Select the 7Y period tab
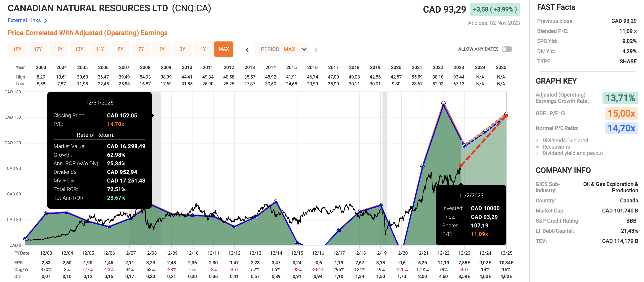The image size is (644, 282). pos(141,49)
